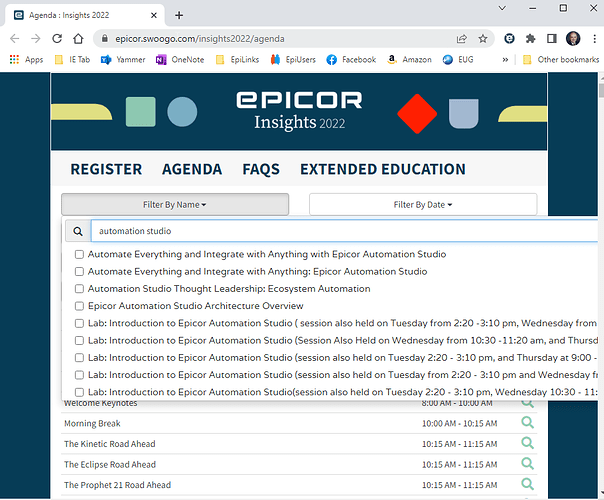This screenshot has height=500, width=604.
Task: Open the EUG bookmark
Action: (x=458, y=60)
